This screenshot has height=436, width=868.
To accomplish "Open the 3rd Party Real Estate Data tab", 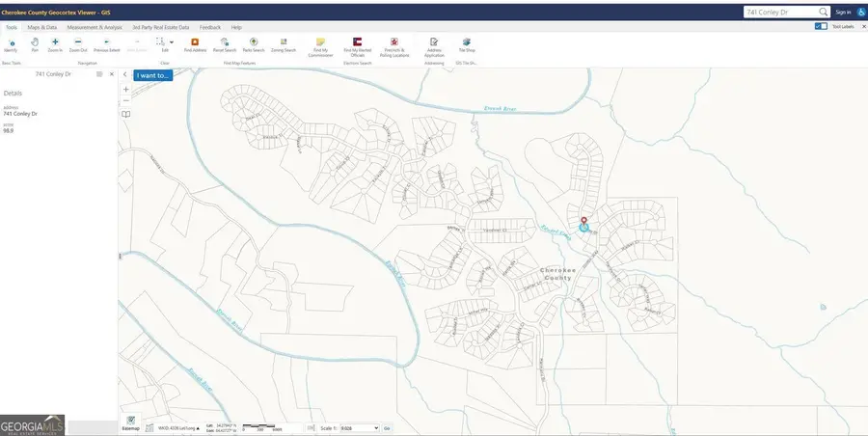I will (160, 27).
